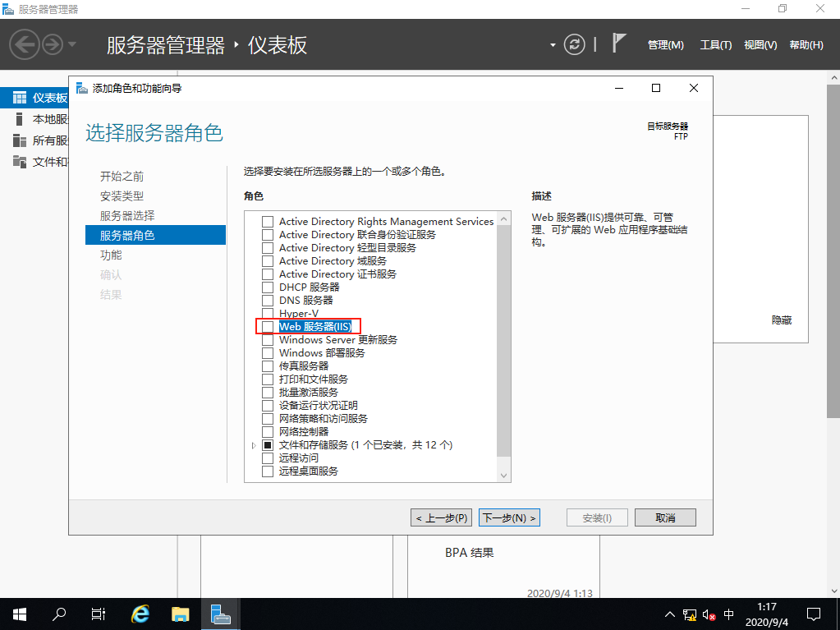Check the Hyper-V role
Viewport: 840px width, 630px height.
click(x=268, y=314)
